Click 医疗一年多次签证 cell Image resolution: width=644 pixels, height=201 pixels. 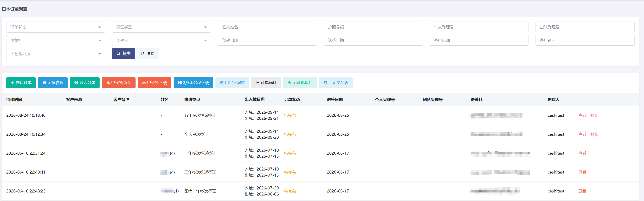(200, 191)
